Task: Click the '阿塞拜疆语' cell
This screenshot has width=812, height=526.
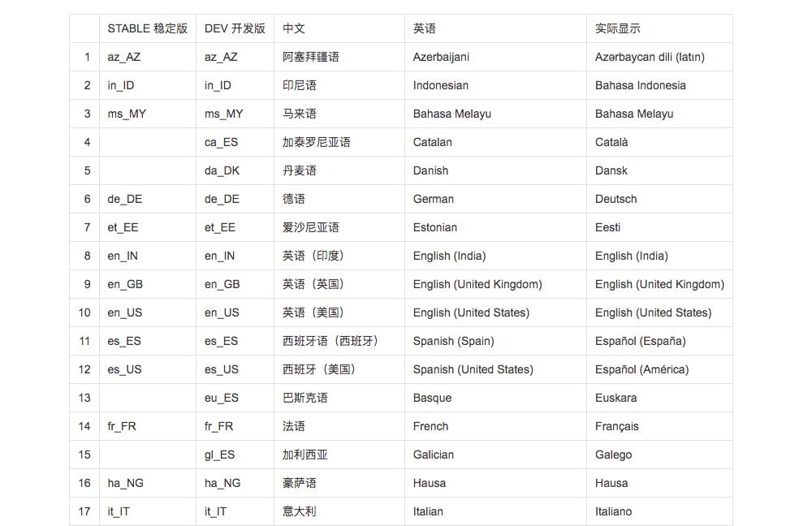Action: [x=339, y=57]
